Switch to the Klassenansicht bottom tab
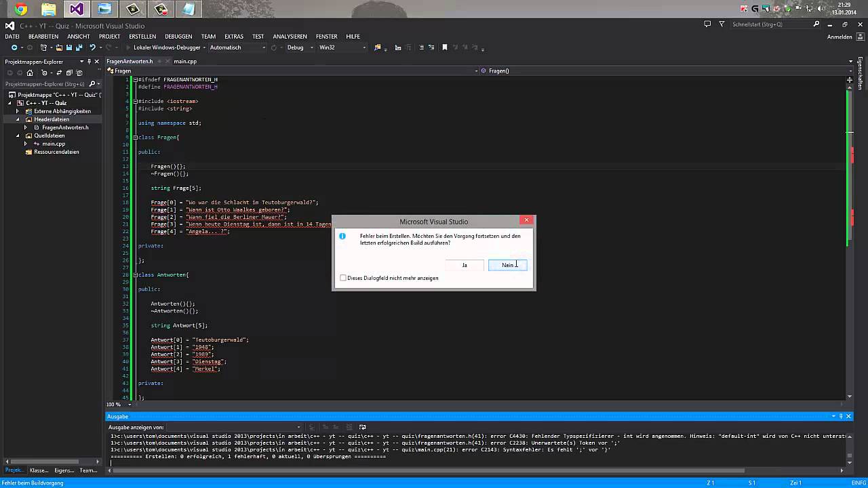868x488 pixels. [39, 470]
